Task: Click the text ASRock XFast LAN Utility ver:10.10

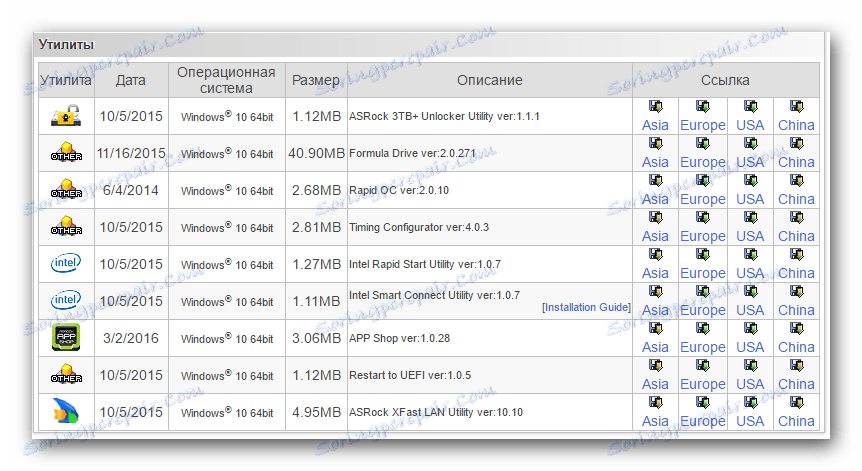Action: pos(436,412)
